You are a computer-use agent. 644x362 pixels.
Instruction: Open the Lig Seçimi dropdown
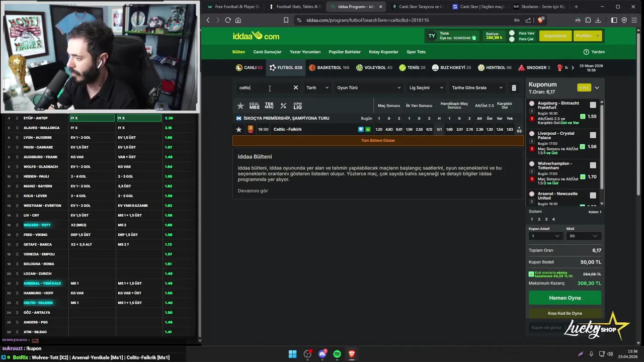(426, 87)
